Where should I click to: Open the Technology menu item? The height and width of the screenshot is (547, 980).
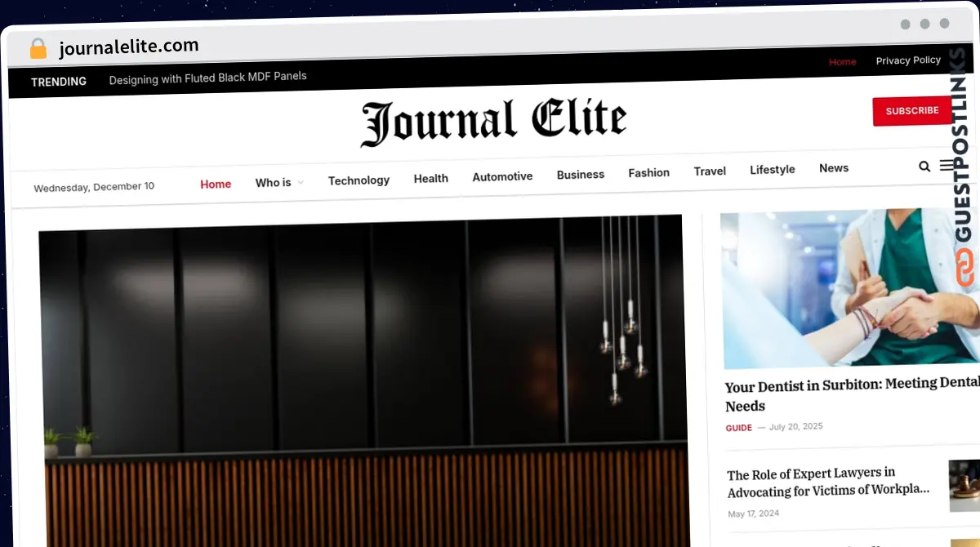[x=359, y=180]
